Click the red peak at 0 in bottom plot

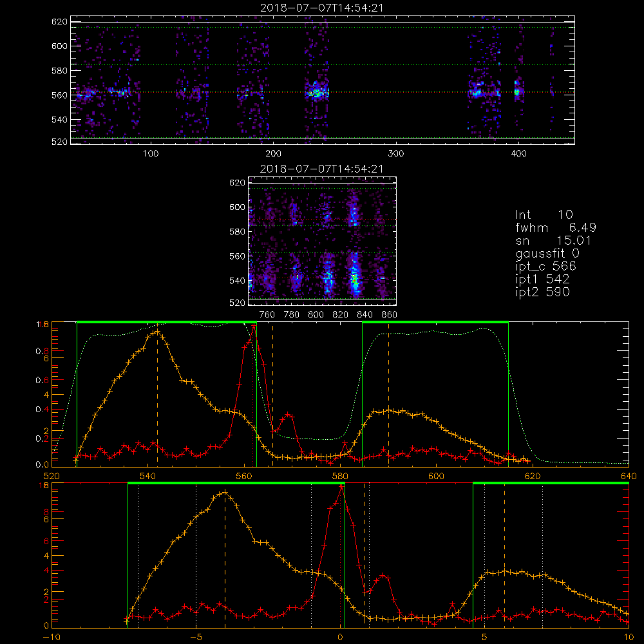click(x=341, y=488)
